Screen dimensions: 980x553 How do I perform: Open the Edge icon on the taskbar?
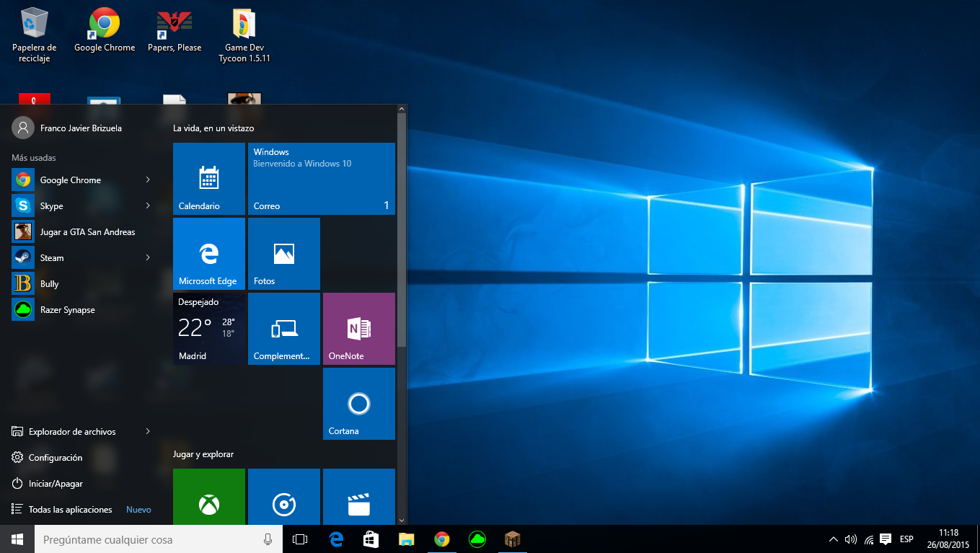tap(336, 539)
